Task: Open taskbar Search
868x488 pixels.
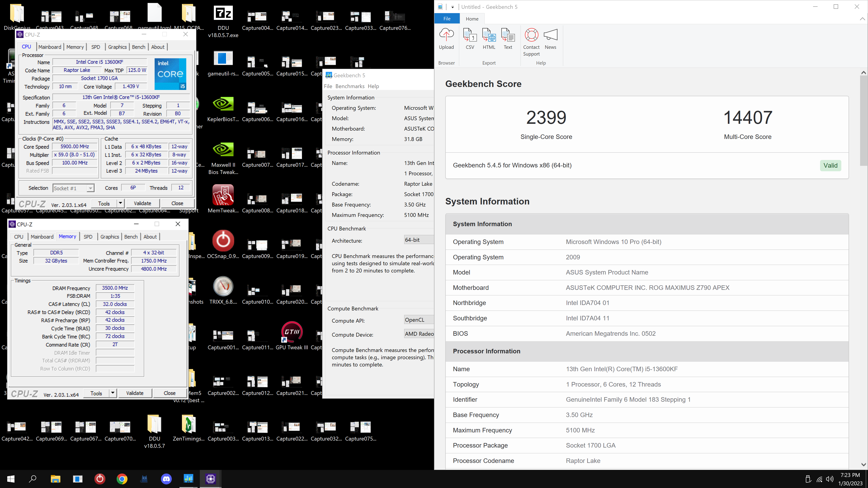Action: pyautogui.click(x=33, y=479)
